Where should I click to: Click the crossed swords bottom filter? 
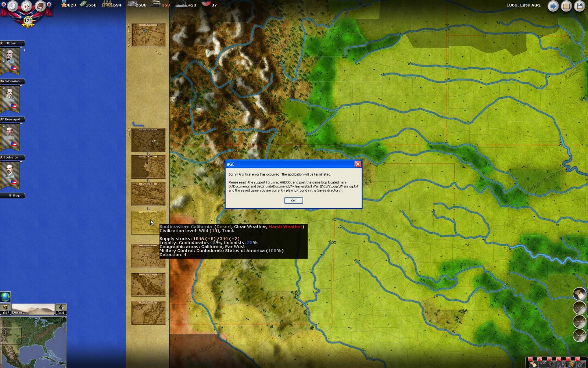pyautogui.click(x=579, y=335)
